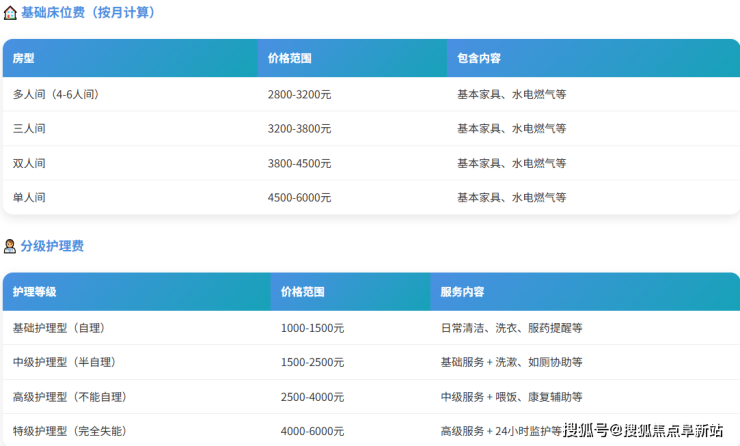Select the 分级护理费 section heading
Screen dimensions: 740x446
(52, 246)
